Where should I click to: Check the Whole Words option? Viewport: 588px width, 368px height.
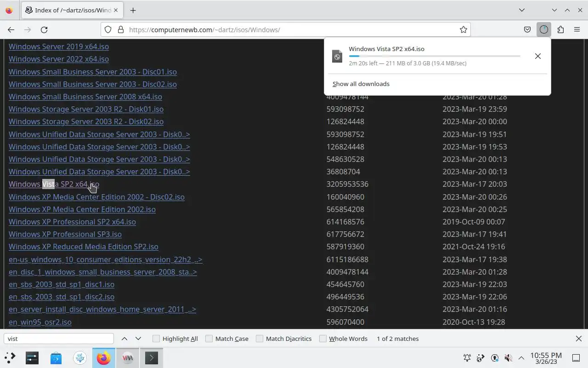[323, 339]
